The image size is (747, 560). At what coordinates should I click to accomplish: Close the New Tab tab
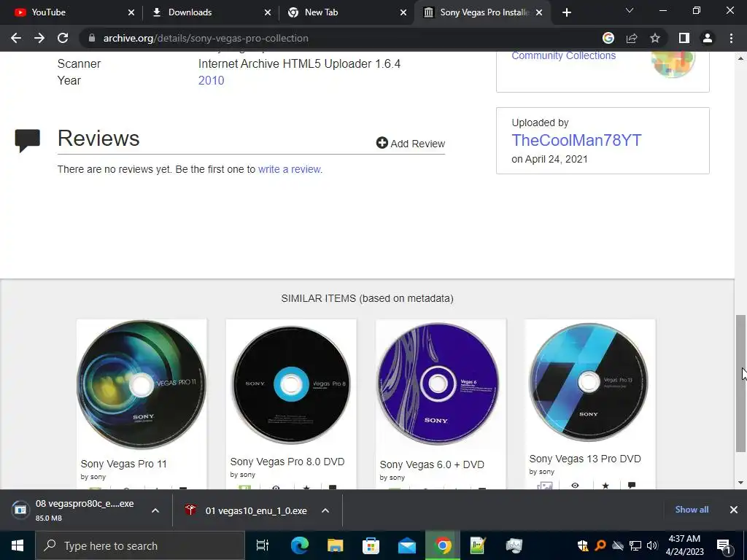[x=403, y=12]
